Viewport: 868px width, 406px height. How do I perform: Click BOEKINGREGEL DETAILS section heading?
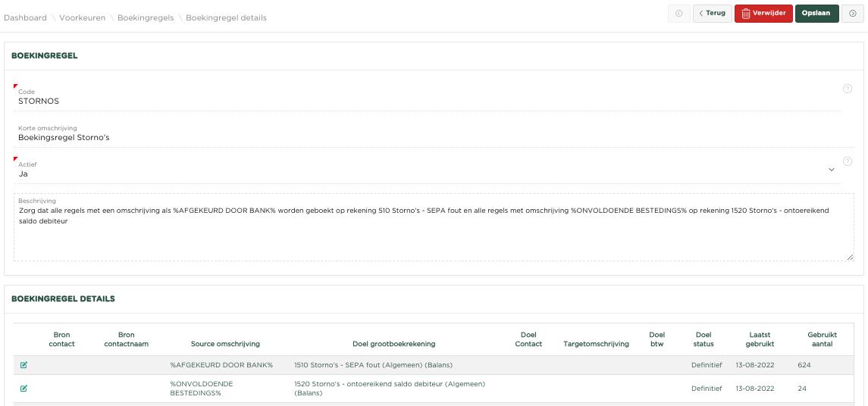(63, 298)
